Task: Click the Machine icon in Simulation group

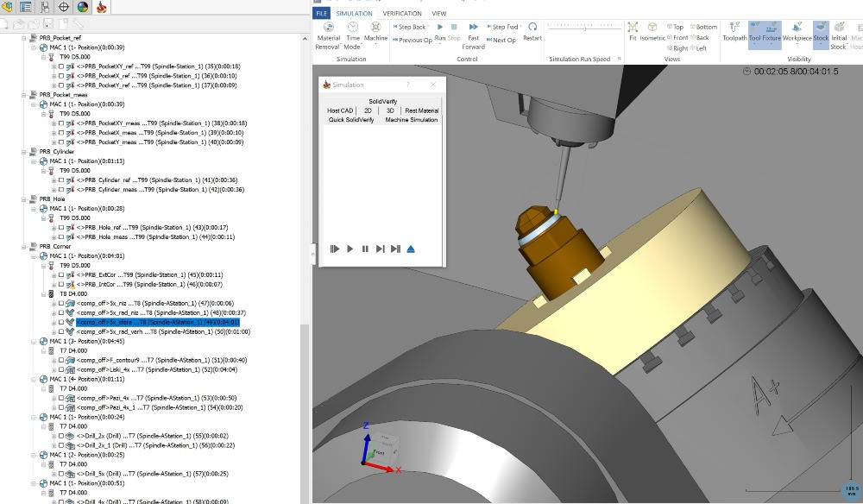Action: point(375,27)
